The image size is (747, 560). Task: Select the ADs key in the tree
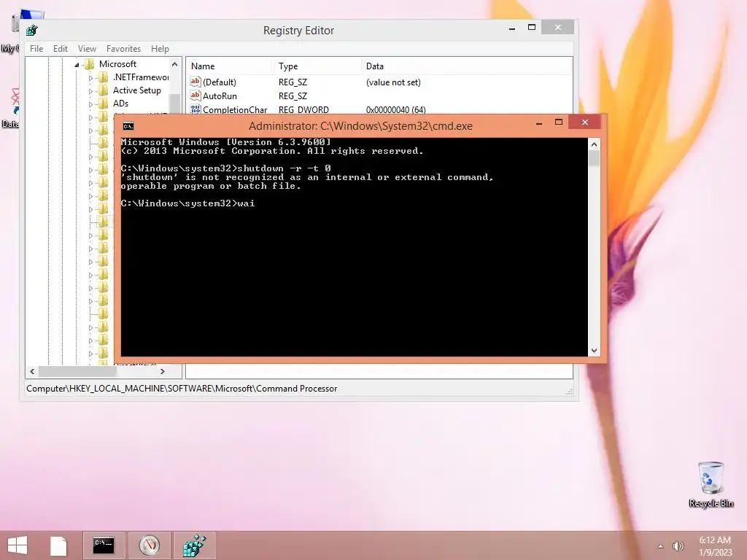click(120, 104)
